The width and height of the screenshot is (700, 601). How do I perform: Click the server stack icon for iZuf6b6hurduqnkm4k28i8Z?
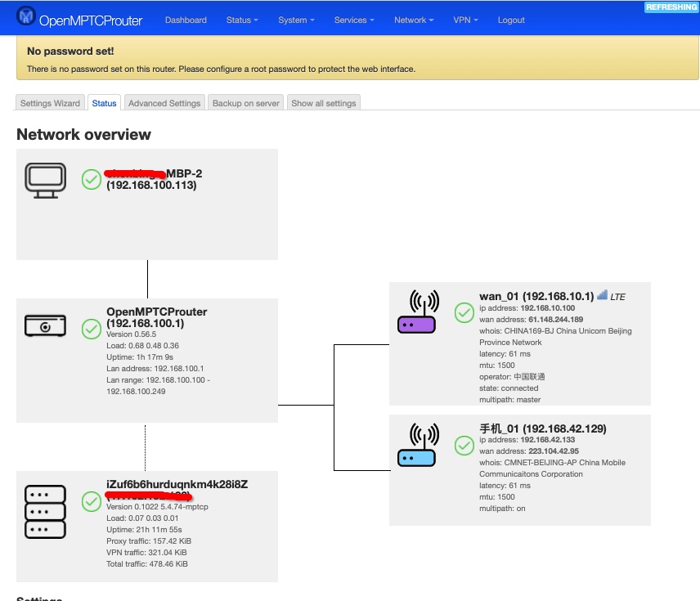click(45, 511)
